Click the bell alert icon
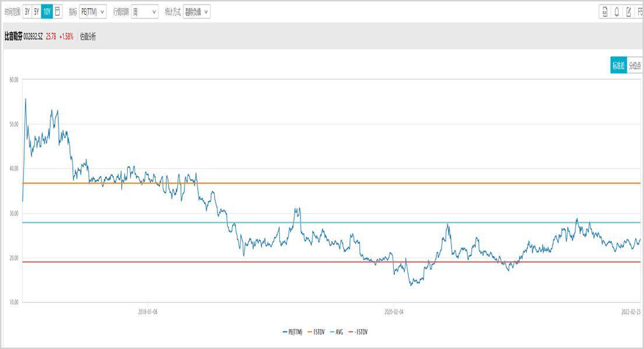 (617, 12)
